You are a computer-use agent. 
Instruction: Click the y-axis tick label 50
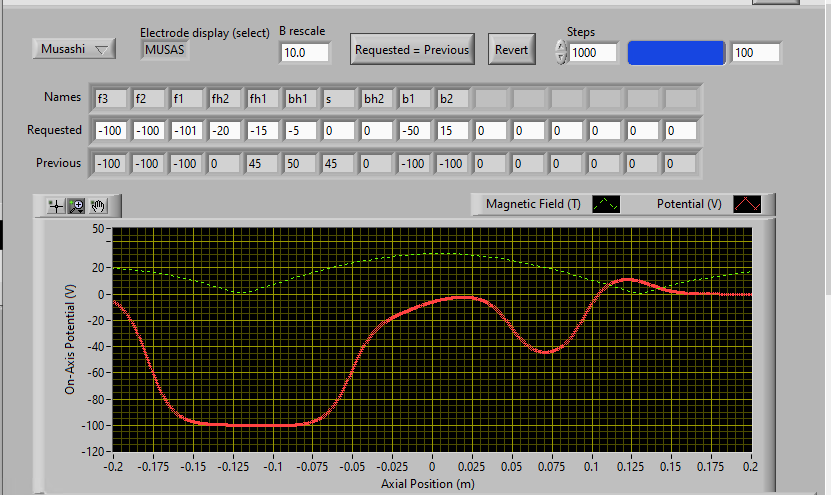(99, 229)
